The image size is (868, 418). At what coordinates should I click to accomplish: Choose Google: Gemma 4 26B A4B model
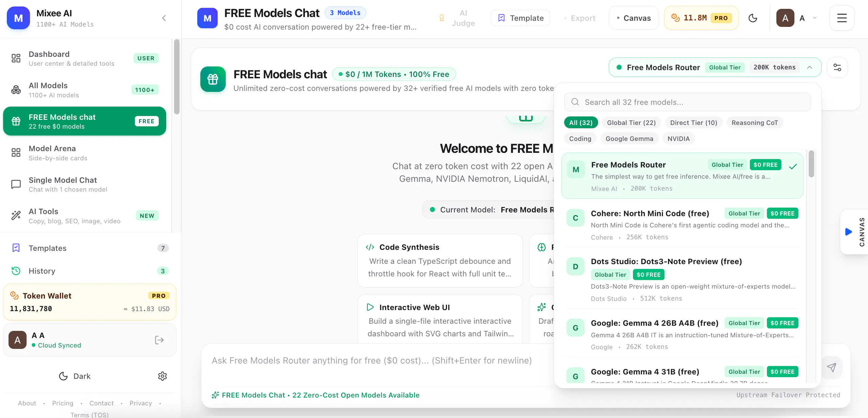point(682,335)
